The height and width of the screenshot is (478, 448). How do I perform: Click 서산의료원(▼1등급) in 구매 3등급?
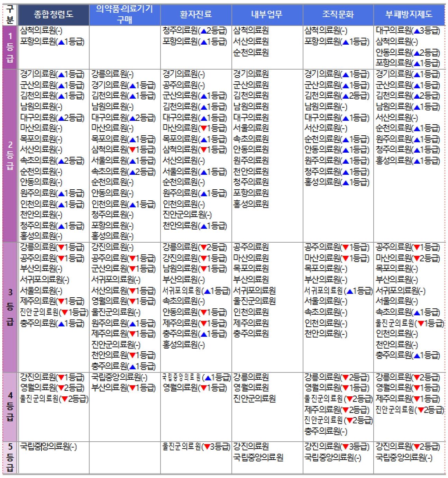(124, 290)
